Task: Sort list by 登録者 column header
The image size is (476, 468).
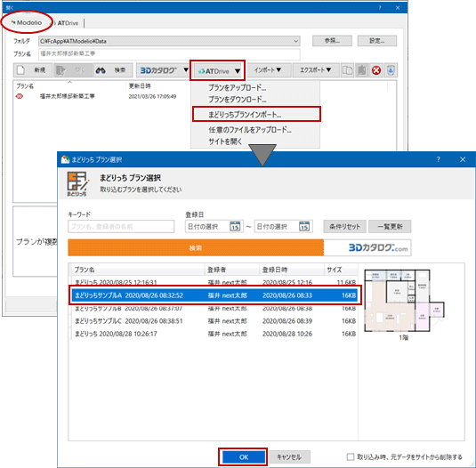Action: click(x=232, y=270)
